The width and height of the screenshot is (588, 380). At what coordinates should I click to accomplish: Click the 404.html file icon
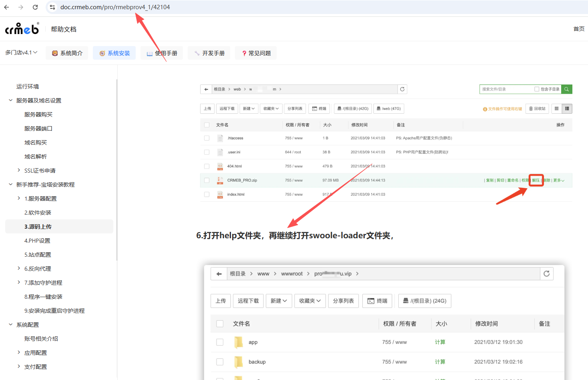[220, 166]
